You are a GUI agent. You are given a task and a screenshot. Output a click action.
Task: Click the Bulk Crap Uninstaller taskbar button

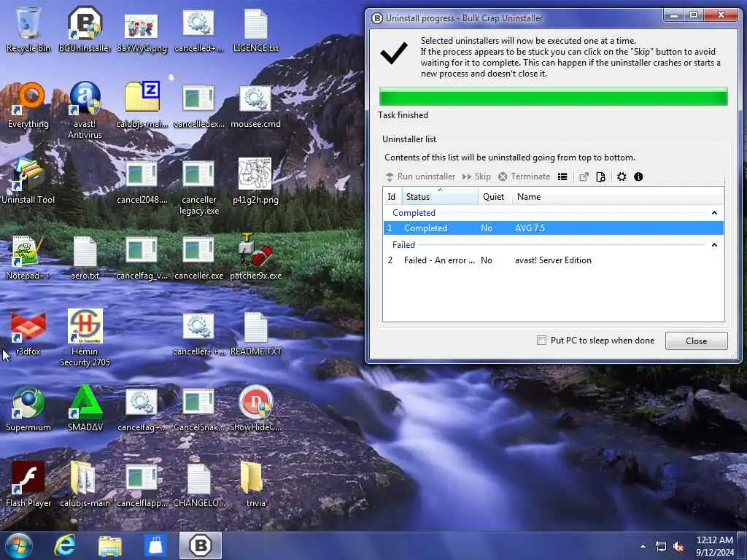201,545
